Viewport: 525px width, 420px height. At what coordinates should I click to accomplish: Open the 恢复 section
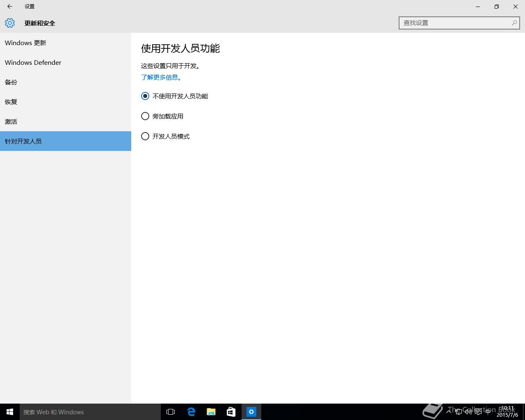(x=66, y=102)
